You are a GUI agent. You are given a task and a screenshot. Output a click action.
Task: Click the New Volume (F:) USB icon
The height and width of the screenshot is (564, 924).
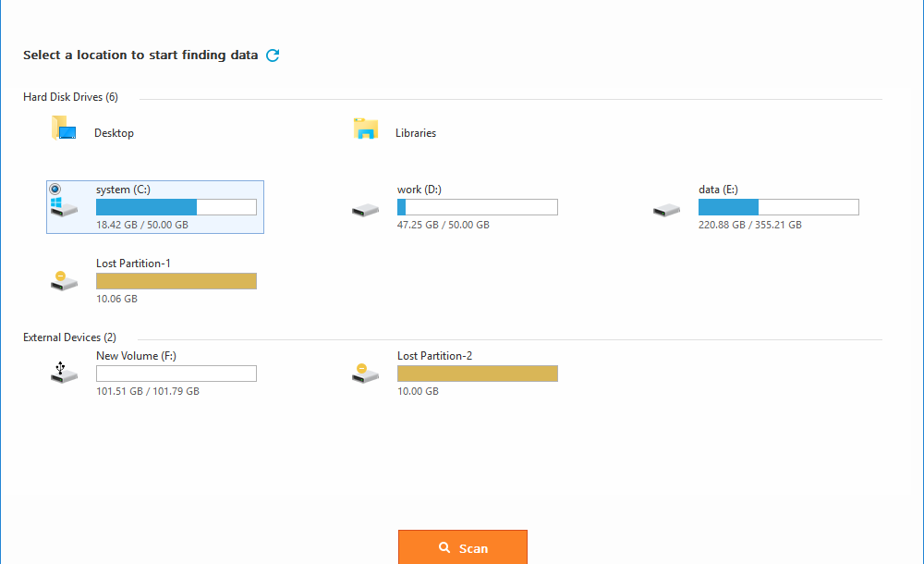pyautogui.click(x=64, y=373)
